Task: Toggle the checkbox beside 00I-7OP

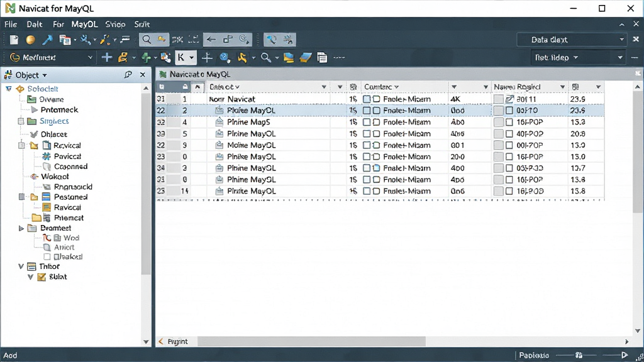Action: pyautogui.click(x=509, y=145)
